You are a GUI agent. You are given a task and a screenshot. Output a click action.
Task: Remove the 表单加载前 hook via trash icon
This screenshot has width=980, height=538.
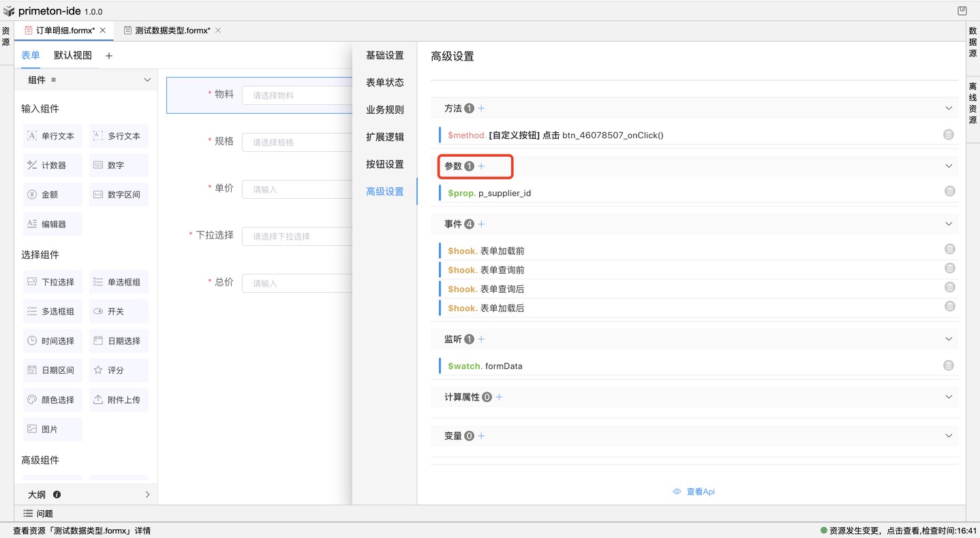click(949, 249)
